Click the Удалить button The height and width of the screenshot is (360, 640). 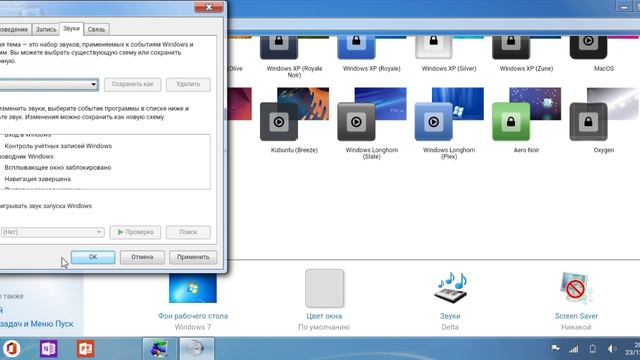coord(188,84)
